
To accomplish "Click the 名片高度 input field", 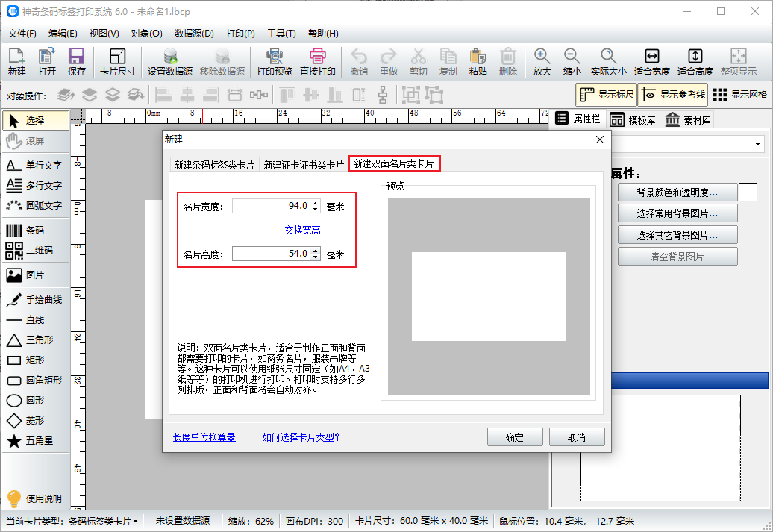I will click(x=270, y=254).
